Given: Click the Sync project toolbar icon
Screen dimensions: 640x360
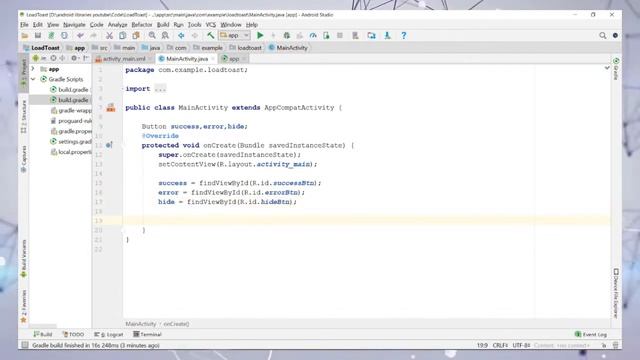Looking at the screenshot, I should click(x=51, y=36).
